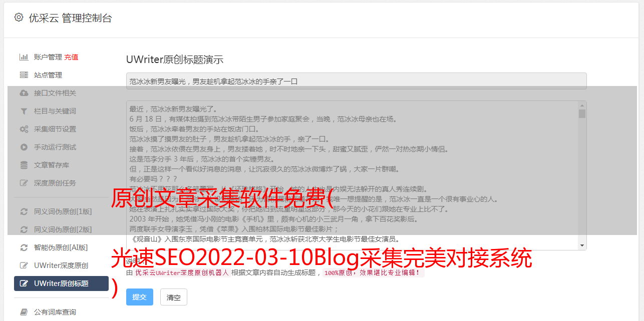This screenshot has width=644, height=321.
Task: Open 采集细节设置 gears icon
Action: tap(24, 129)
